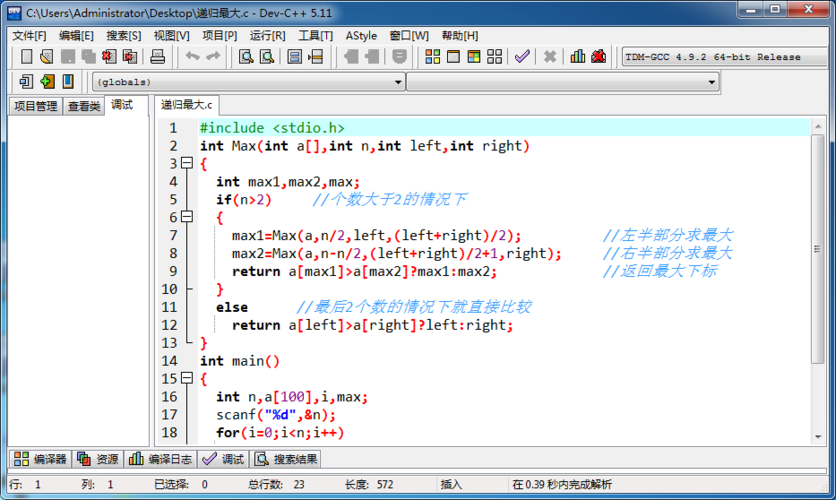Click the Open file toolbar icon
This screenshot has height=500, width=836.
[x=47, y=57]
